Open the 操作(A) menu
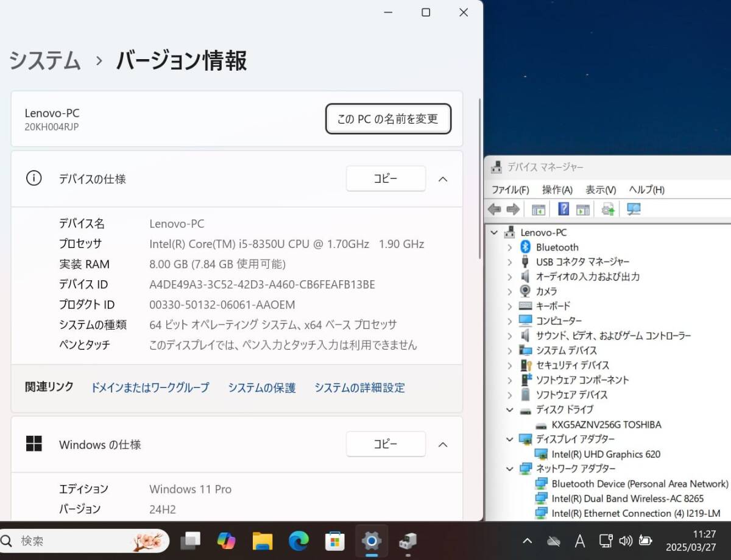This screenshot has height=560, width=731. tap(556, 190)
